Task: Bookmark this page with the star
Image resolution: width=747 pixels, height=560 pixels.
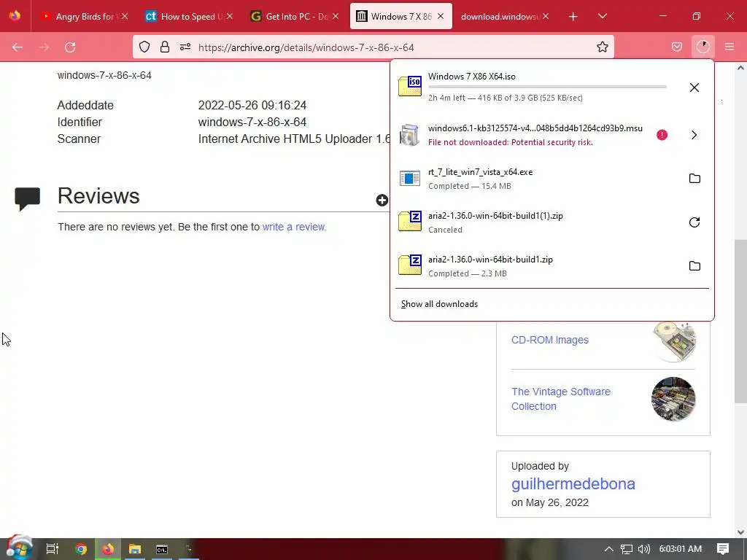Action: pyautogui.click(x=602, y=47)
